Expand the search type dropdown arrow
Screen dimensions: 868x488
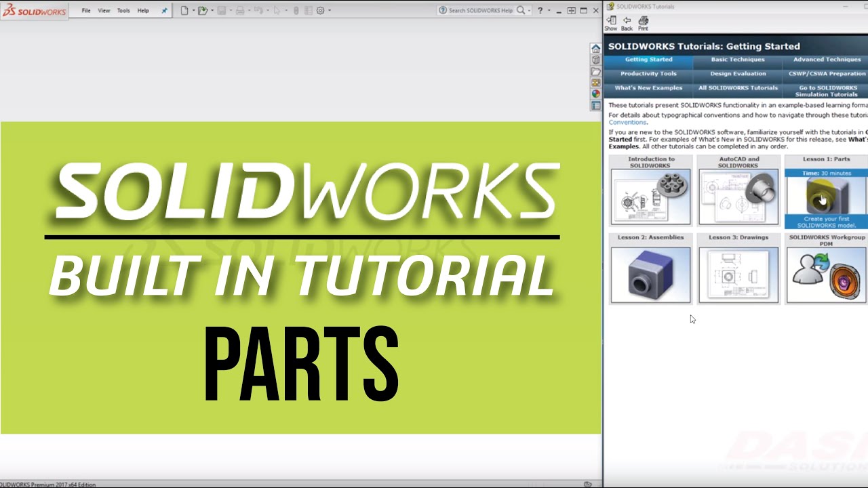[529, 11]
